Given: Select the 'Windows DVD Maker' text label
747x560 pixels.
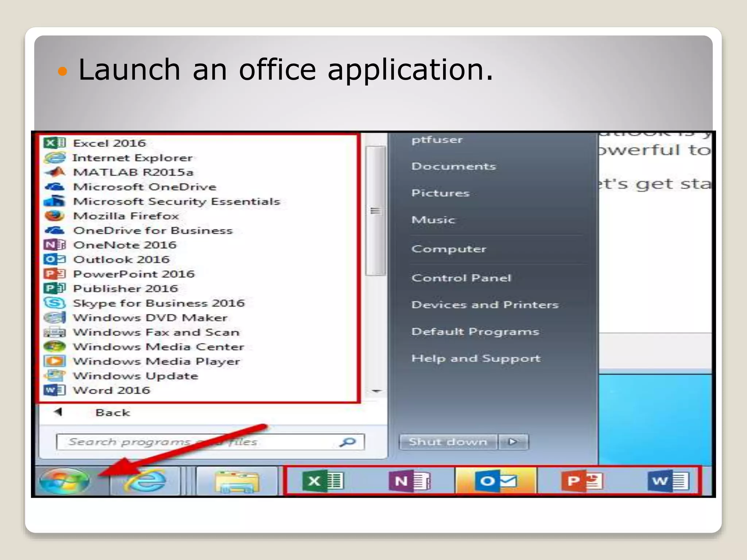Looking at the screenshot, I should coord(150,318).
